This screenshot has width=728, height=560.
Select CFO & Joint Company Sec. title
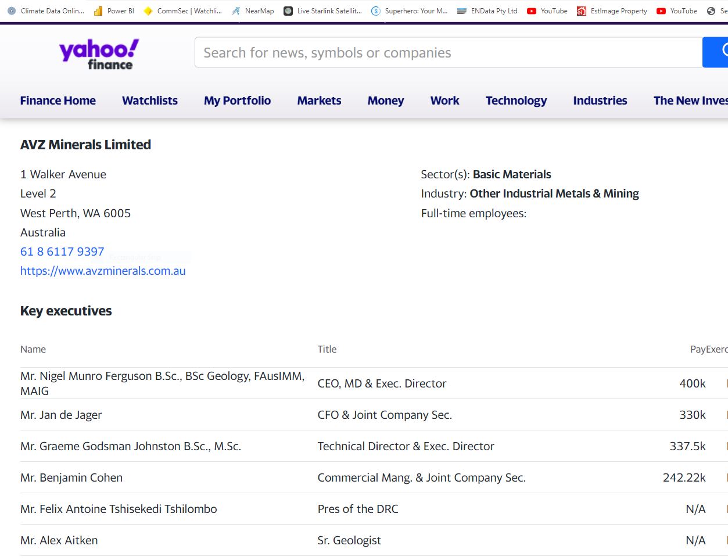coord(385,415)
